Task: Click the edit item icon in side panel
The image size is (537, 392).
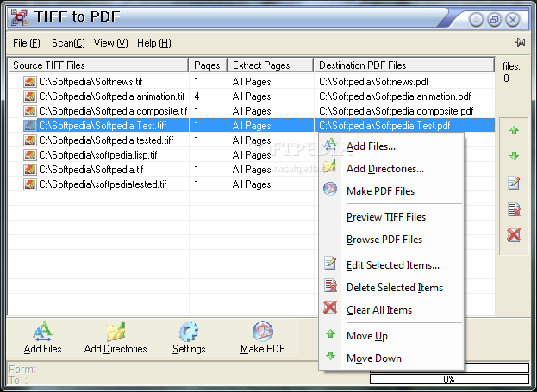Action: click(514, 183)
